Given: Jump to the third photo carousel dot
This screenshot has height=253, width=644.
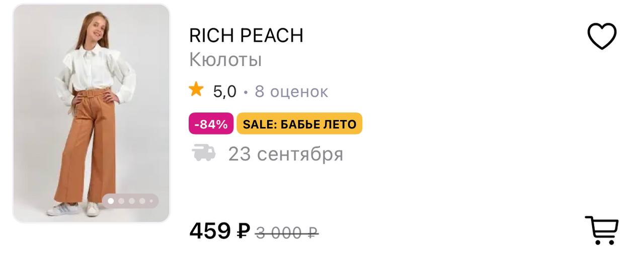Looking at the screenshot, I should tap(132, 201).
